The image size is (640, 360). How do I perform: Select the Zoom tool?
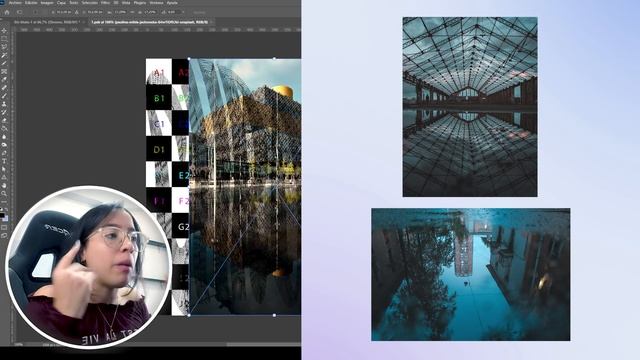tap(4, 194)
